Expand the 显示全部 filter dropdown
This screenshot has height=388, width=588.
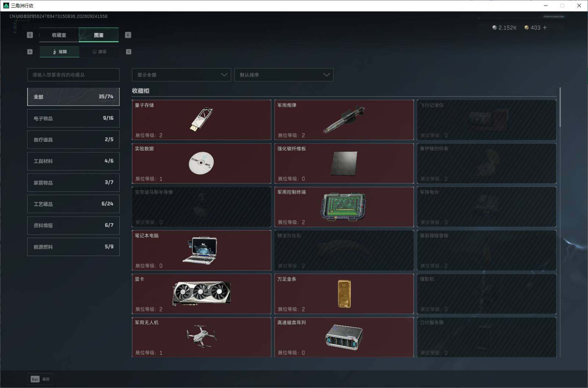click(181, 75)
